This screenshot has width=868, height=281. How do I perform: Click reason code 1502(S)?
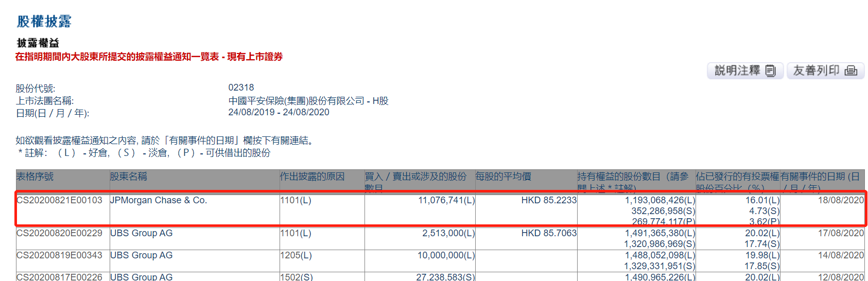(x=296, y=277)
